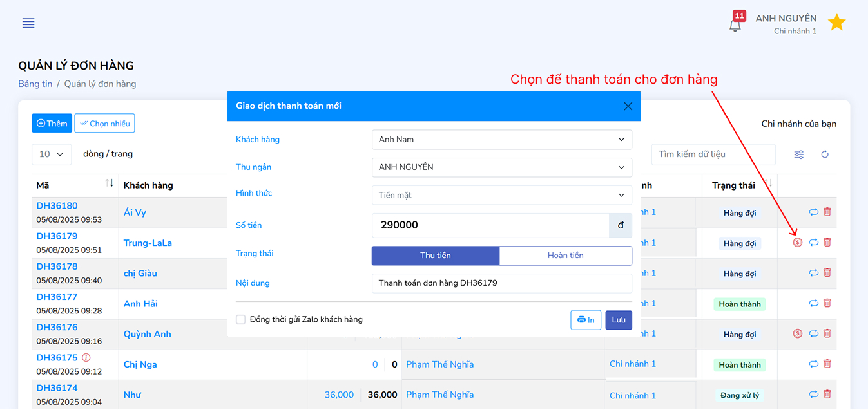Click the payment dollar icon for DH36179
This screenshot has width=868, height=410.
coord(799,242)
